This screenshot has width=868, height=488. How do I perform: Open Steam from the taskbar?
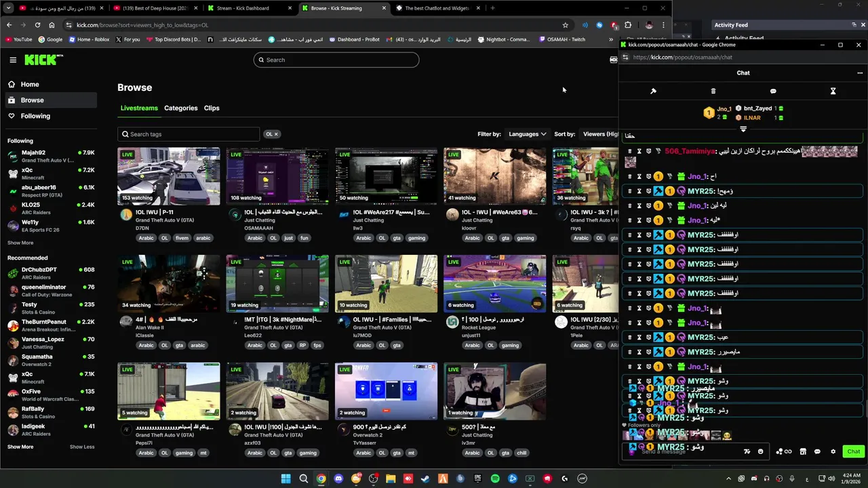coord(425,479)
